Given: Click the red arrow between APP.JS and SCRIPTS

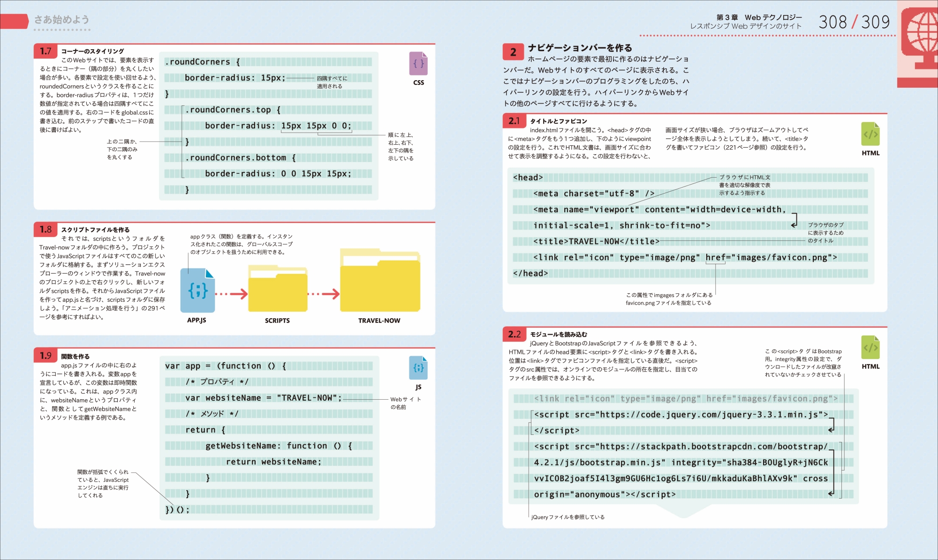Looking at the screenshot, I should click(231, 294).
